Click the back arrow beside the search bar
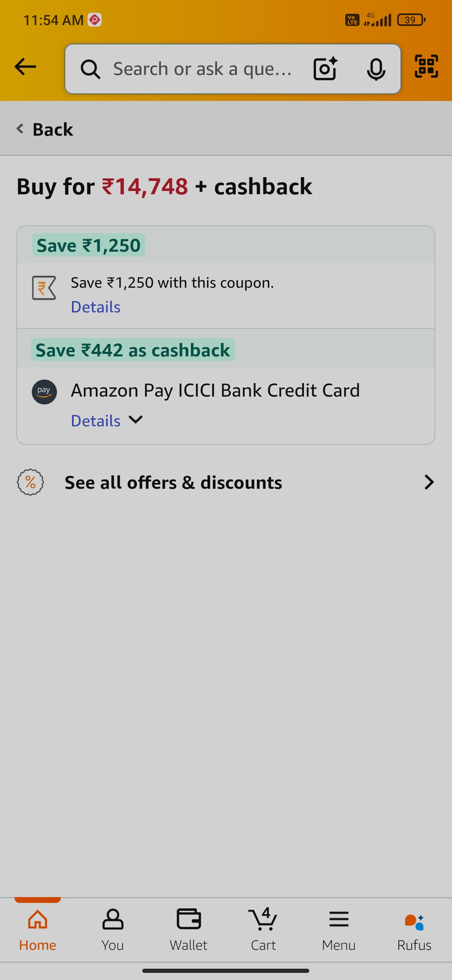Viewport: 452px width, 980px height. pyautogui.click(x=25, y=66)
